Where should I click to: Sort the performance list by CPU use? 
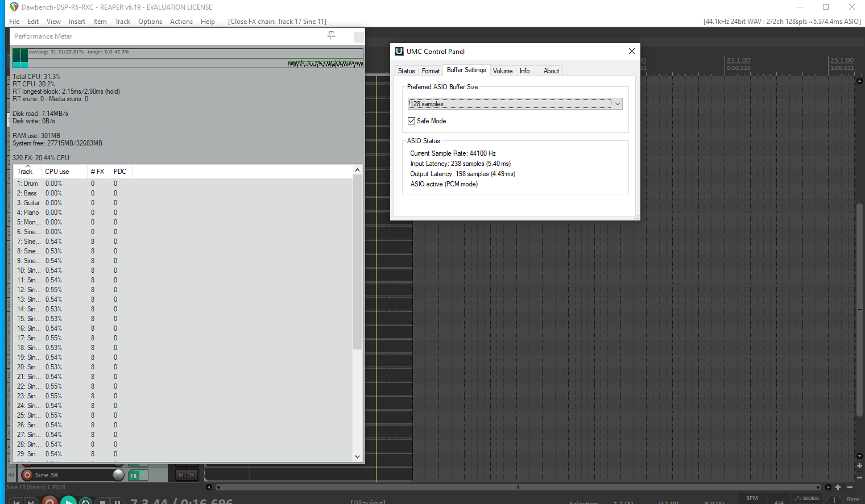[x=64, y=172]
